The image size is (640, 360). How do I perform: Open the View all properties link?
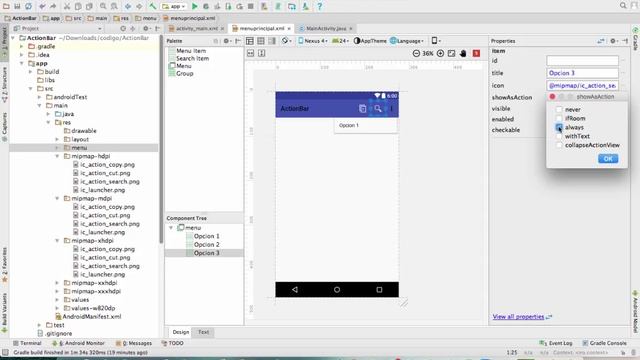click(x=518, y=317)
